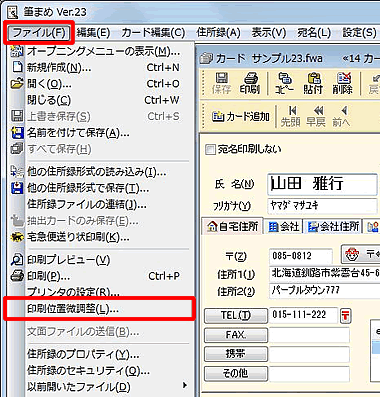Click the 筆まめ application icon in title bar
Screen dimensions: 380x397
[12, 12]
